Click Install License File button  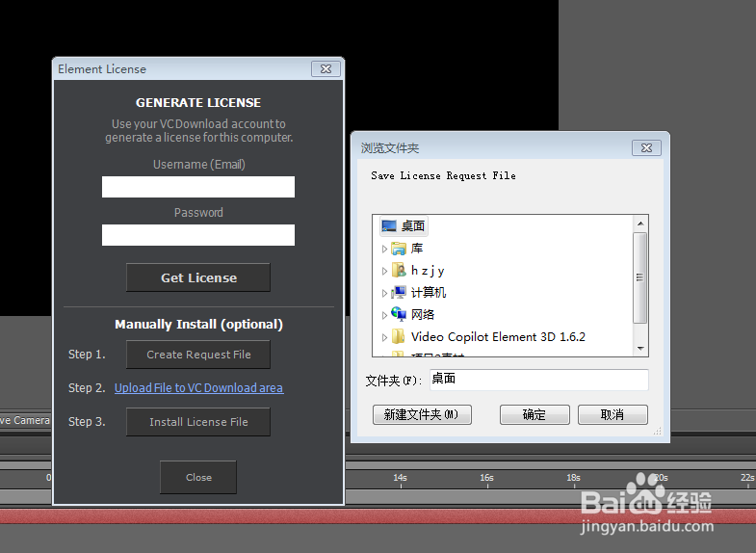tap(198, 422)
